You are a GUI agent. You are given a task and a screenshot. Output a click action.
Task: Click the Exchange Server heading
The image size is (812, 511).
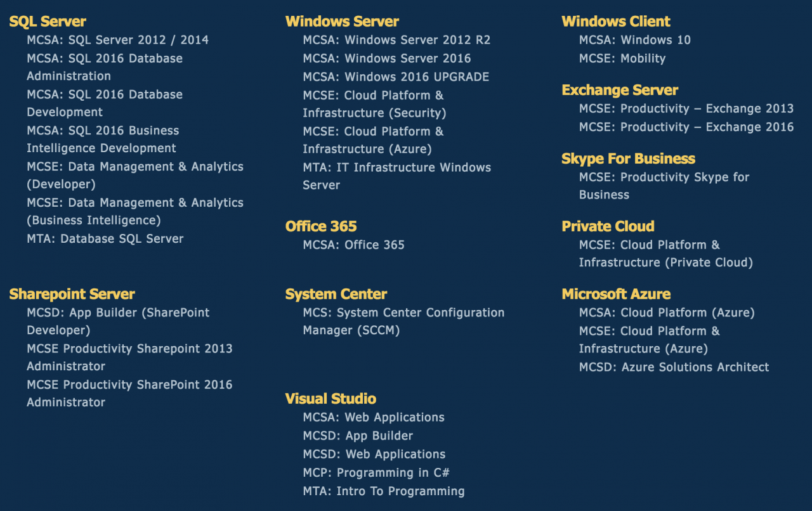pos(620,90)
